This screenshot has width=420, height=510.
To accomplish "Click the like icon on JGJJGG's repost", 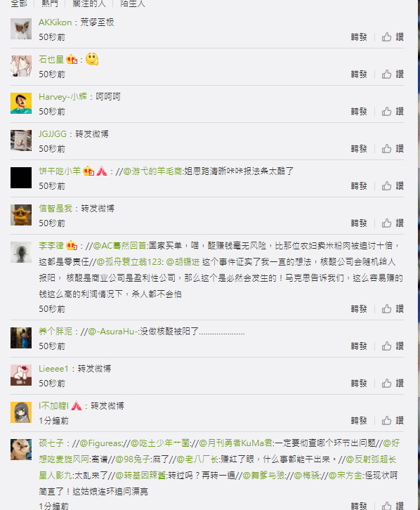I will (x=386, y=149).
